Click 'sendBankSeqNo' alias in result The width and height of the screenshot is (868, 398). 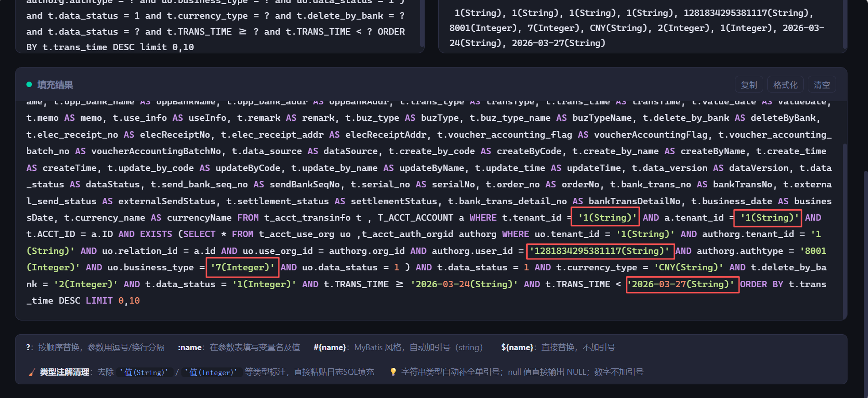click(x=305, y=185)
